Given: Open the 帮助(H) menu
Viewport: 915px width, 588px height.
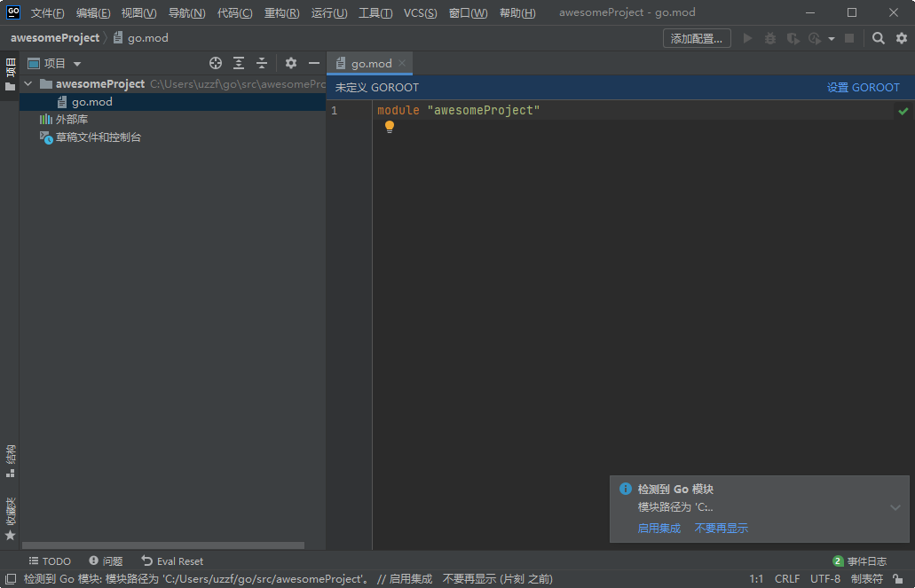Looking at the screenshot, I should (517, 12).
